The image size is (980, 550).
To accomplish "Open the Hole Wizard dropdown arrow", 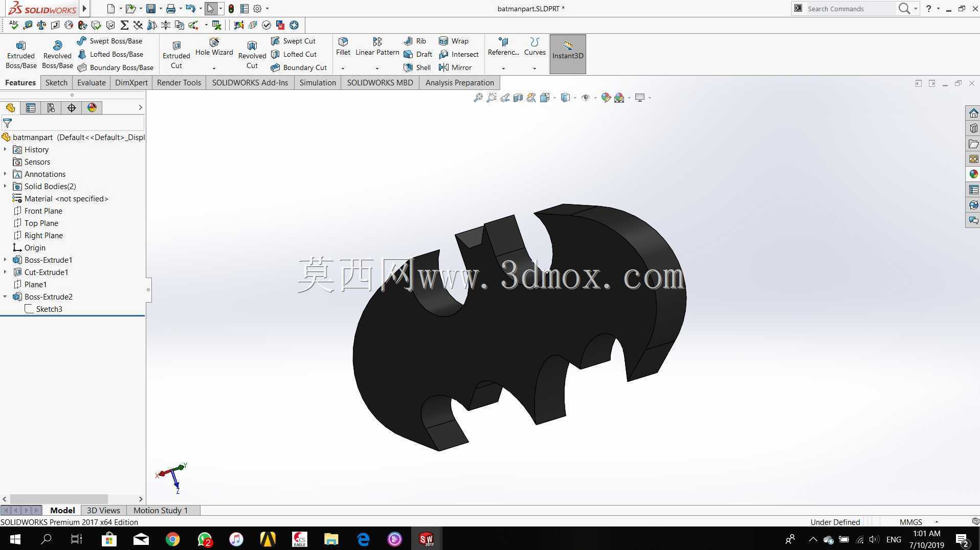I will pos(214,68).
